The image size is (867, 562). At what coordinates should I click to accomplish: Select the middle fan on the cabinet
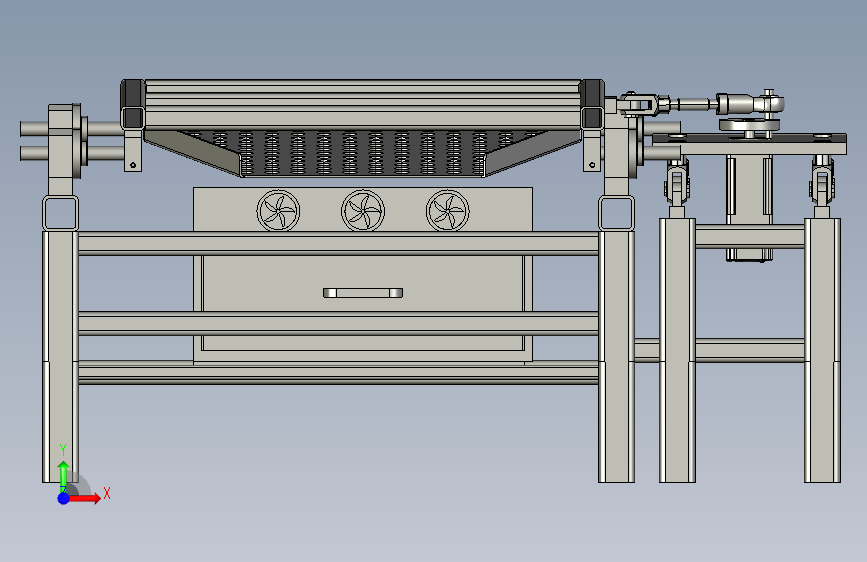click(x=363, y=211)
